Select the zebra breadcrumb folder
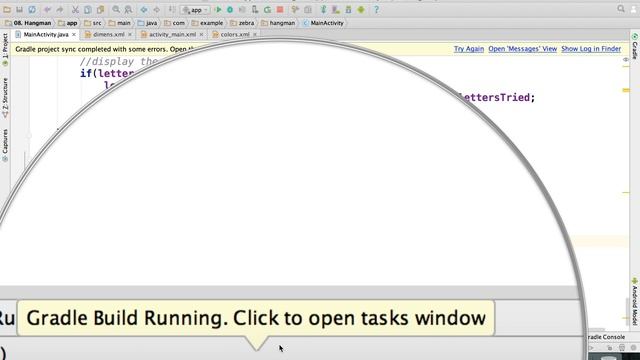Screen dimensions: 640x360 click(x=242, y=23)
